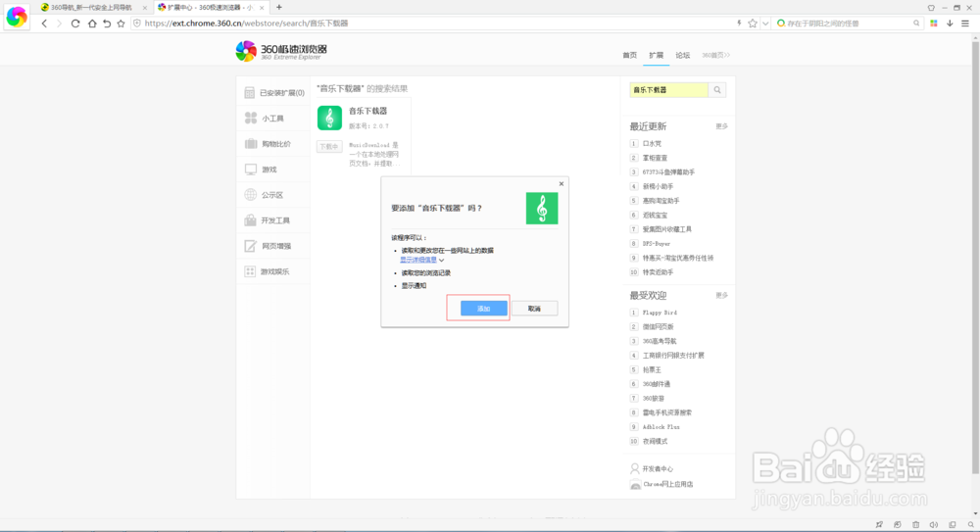Open 口水党 in 最近更新 list
Viewport: 980px width, 532px height.
coord(652,144)
